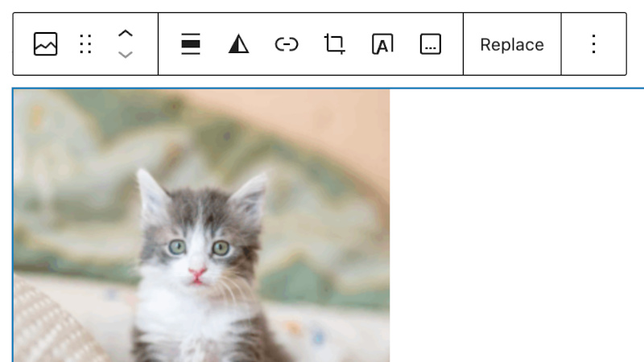Viewport: 644px width, 362px height.
Task: Click the Replace button
Action: click(512, 44)
